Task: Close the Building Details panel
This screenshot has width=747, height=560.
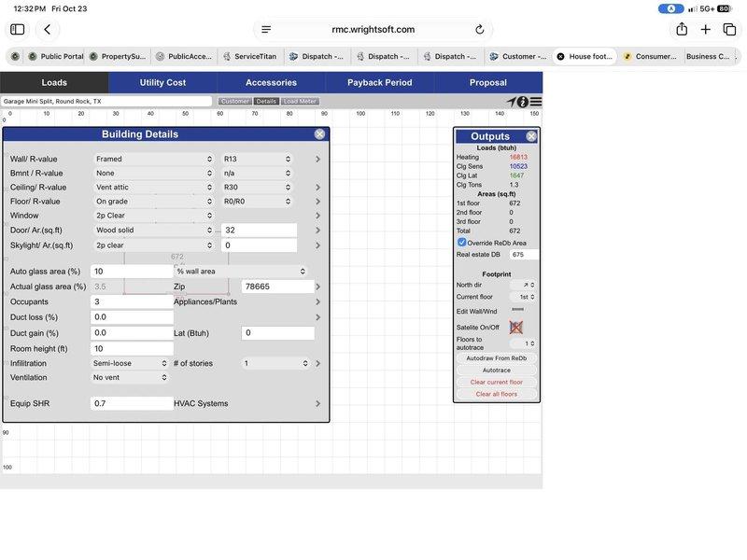Action: [319, 134]
